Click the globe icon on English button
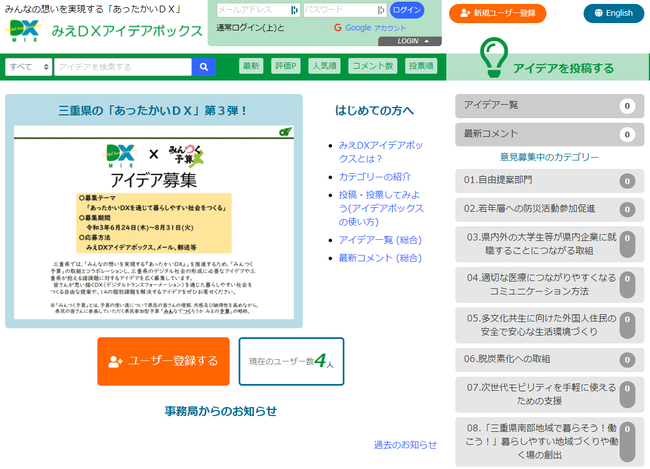This screenshot has width=650, height=469. point(598,13)
